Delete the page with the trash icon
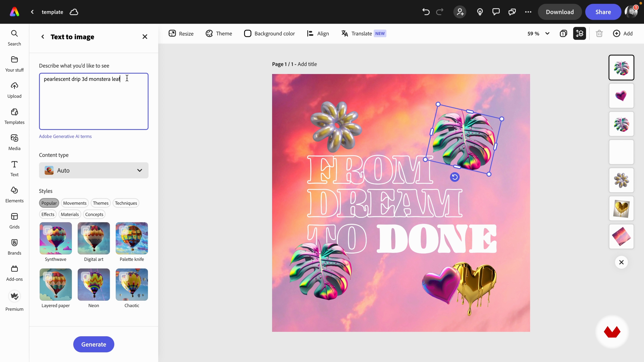 click(x=599, y=34)
